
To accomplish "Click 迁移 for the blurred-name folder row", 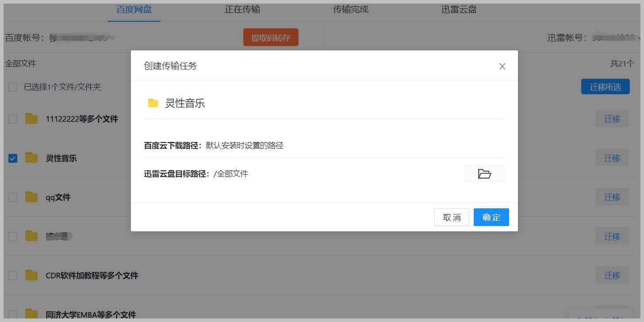I will (x=612, y=236).
